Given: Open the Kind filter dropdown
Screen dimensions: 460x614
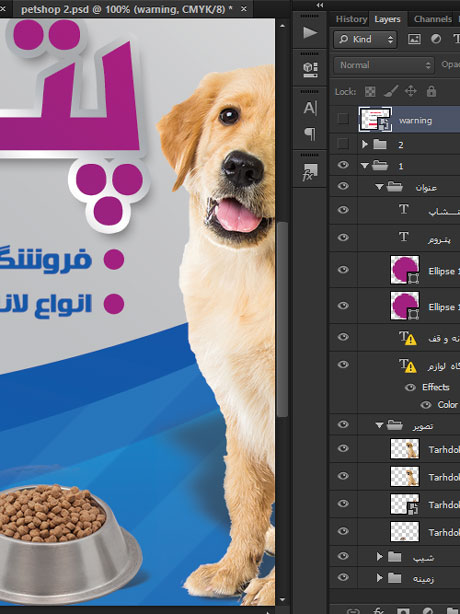Looking at the screenshot, I should (x=365, y=39).
